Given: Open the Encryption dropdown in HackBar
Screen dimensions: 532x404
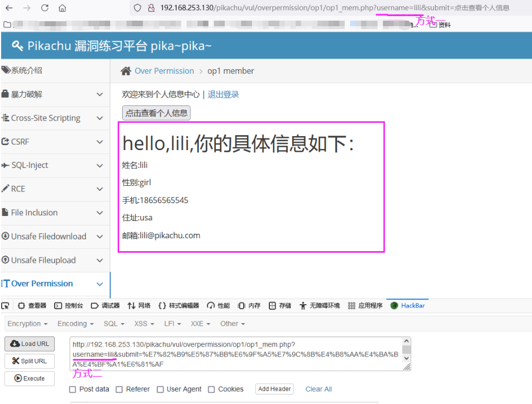Looking at the screenshot, I should [27, 324].
